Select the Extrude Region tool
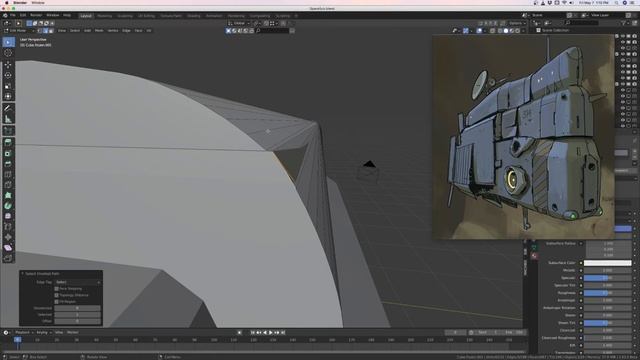Viewport: 640px width, 360px height. 8,142
